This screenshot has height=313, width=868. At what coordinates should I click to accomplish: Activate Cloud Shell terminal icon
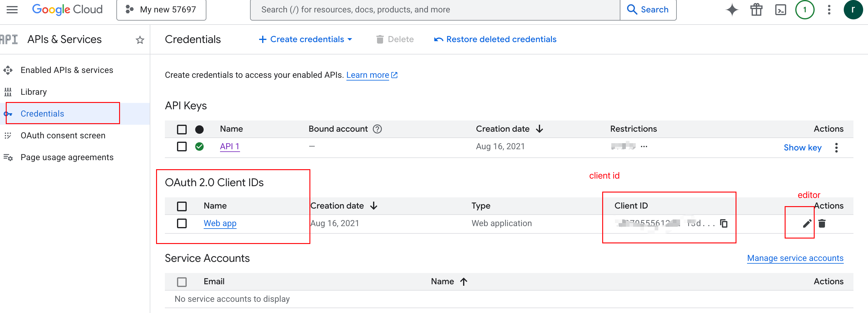(780, 10)
